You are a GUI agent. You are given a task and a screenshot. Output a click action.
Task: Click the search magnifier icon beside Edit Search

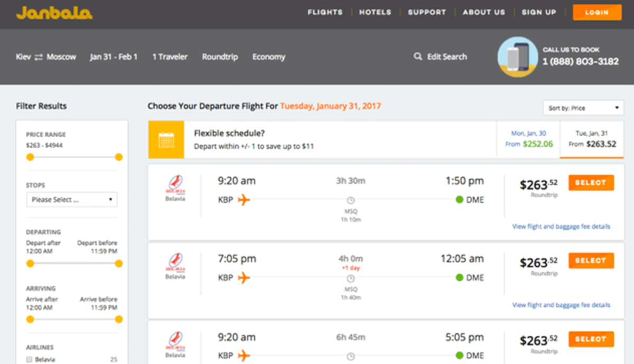click(x=418, y=57)
